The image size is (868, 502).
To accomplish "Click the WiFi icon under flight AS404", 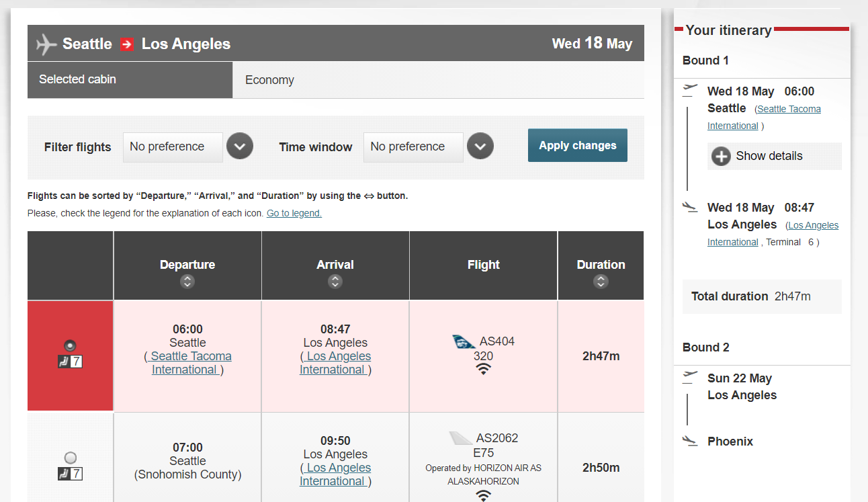I will click(x=483, y=369).
